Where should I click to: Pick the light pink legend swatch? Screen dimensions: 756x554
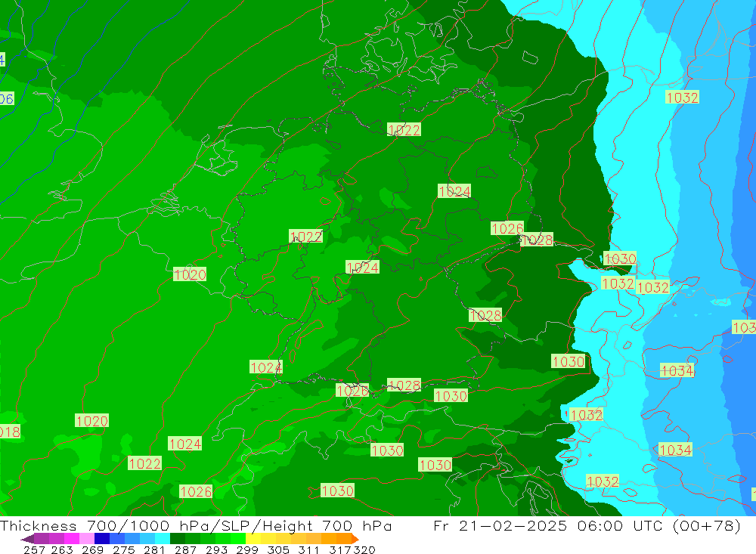pos(87,539)
